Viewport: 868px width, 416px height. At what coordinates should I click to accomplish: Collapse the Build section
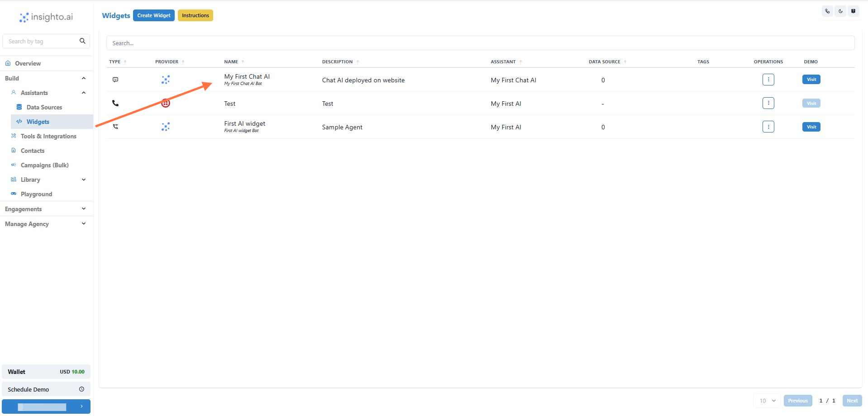pos(84,78)
